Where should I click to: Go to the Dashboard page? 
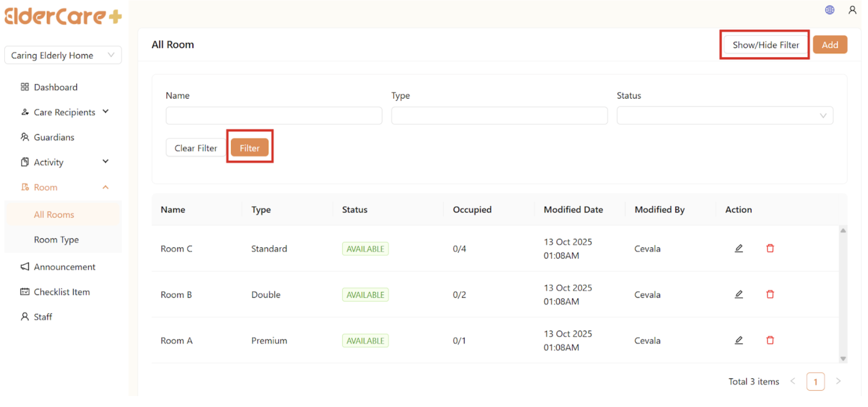[56, 87]
